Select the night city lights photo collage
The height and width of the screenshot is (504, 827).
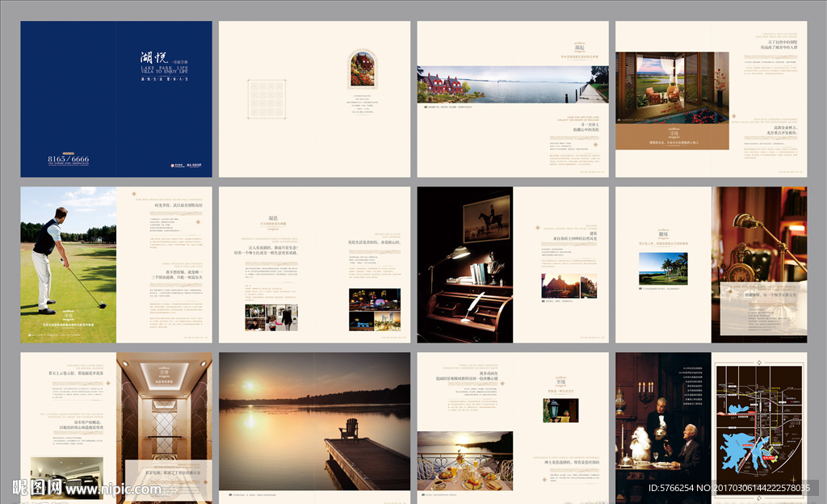tap(375, 309)
